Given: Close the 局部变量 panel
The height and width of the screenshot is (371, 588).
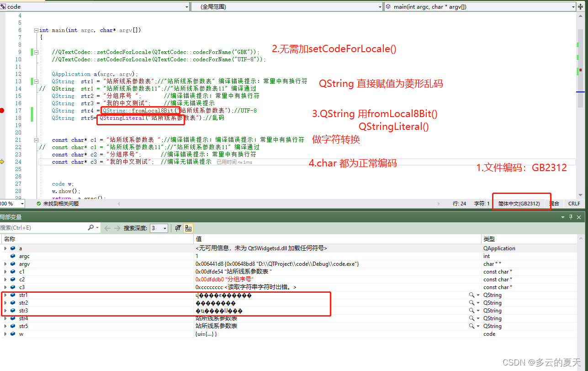Looking at the screenshot, I should click(579, 217).
